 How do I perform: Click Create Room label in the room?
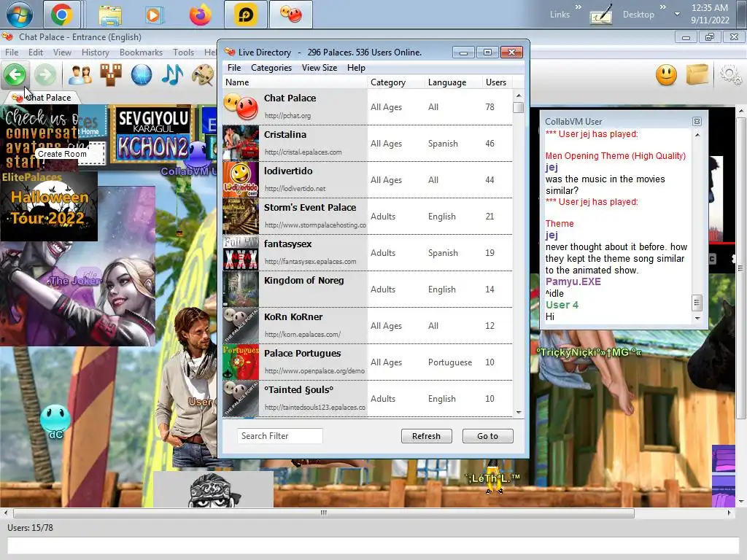(63, 154)
